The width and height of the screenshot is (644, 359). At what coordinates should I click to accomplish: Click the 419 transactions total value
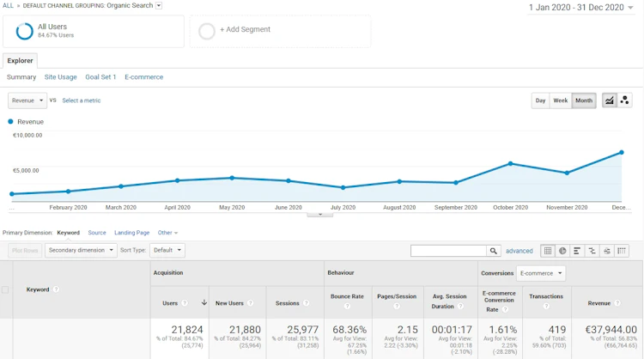pos(557,330)
